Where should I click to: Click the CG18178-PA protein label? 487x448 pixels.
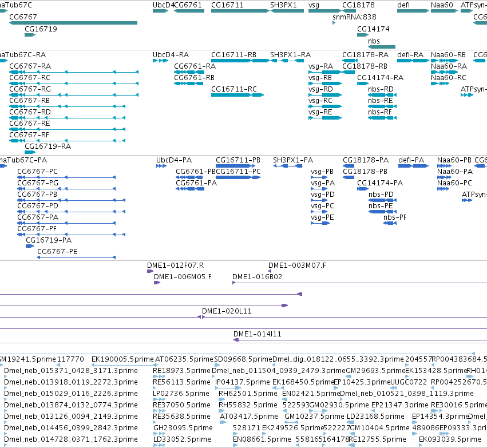pos(366,160)
